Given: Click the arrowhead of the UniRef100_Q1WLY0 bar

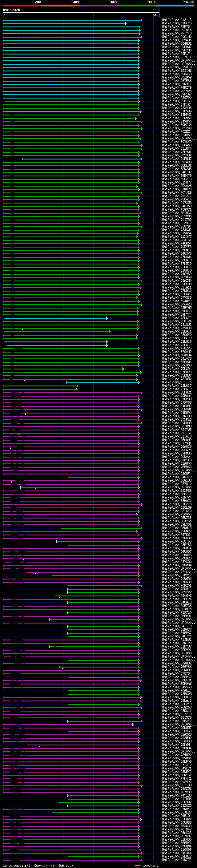Looking at the screenshot, I should tap(126, 24).
